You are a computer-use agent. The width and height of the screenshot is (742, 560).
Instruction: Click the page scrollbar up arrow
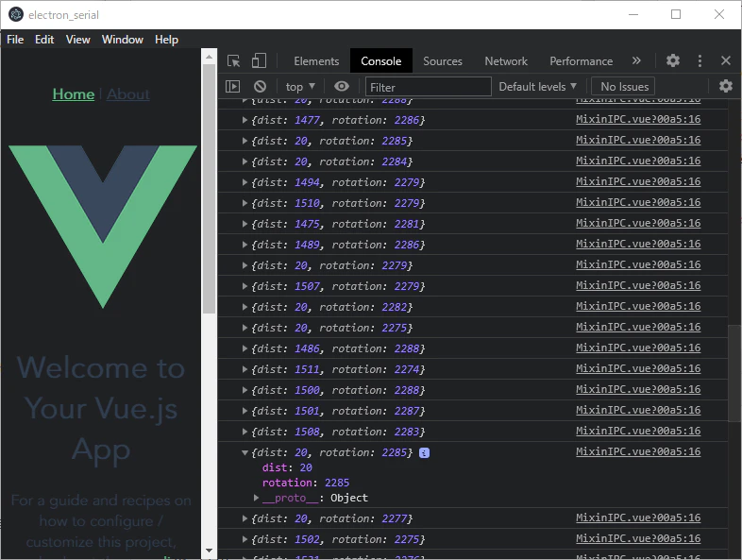[x=209, y=57]
